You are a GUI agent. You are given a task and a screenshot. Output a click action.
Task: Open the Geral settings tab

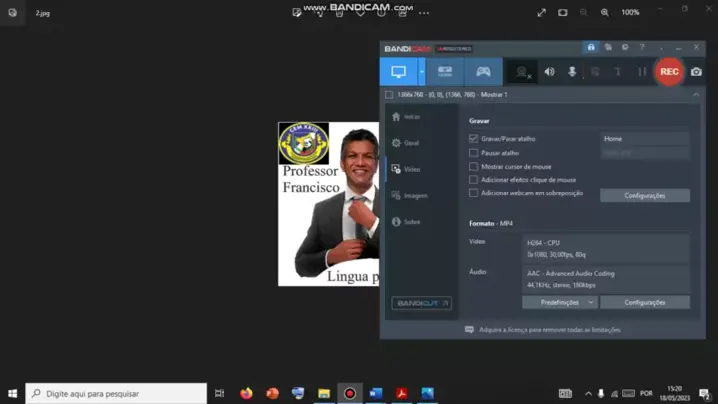(x=411, y=143)
